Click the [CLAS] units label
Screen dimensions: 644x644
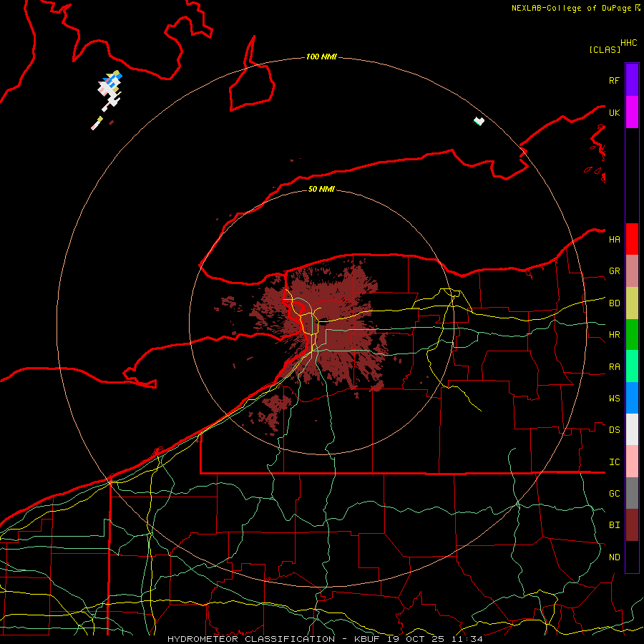605,50
